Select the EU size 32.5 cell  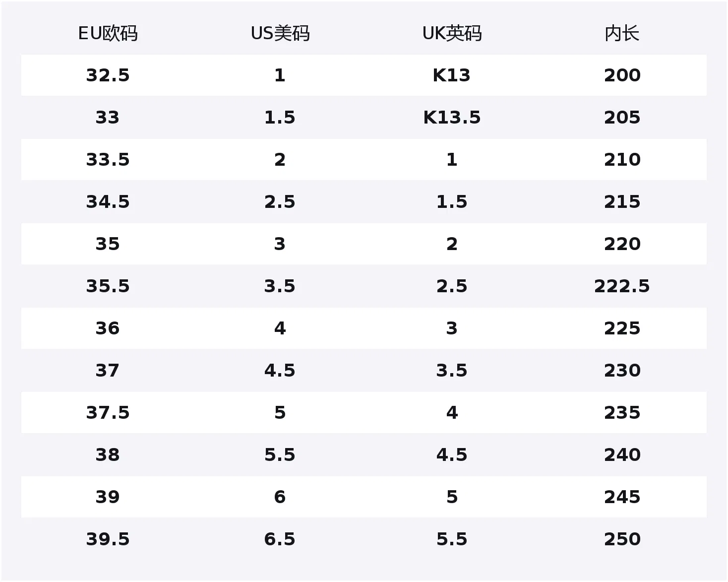pos(108,75)
